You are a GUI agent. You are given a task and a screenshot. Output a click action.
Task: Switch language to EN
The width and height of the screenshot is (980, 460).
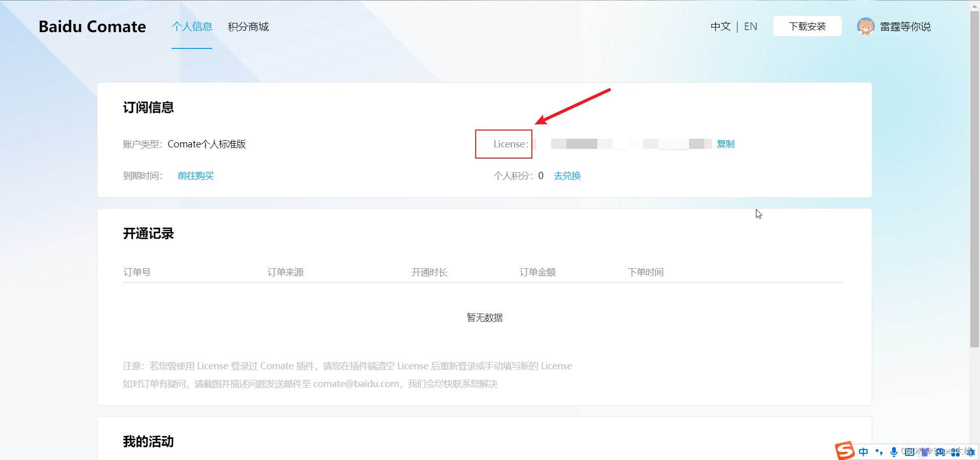750,27
